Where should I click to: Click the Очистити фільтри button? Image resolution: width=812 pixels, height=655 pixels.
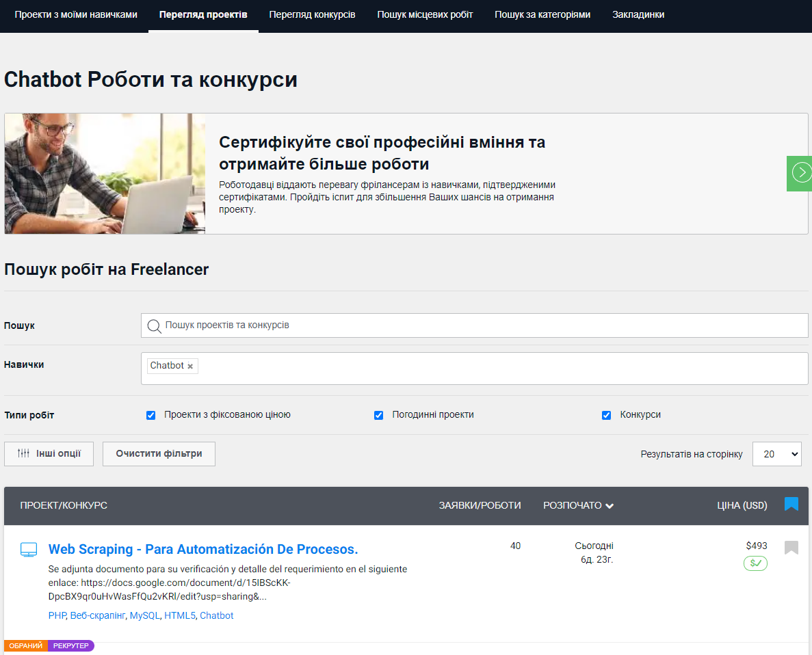pos(159,453)
